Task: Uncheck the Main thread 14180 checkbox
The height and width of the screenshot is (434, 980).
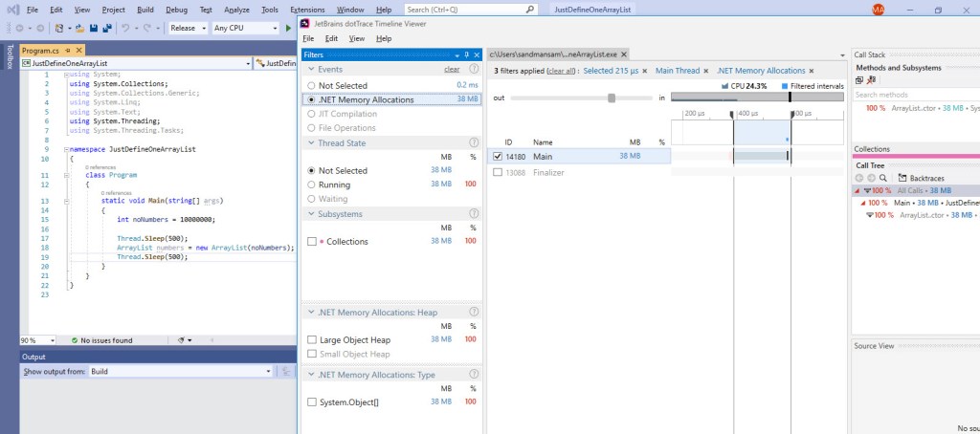Action: pos(497,156)
